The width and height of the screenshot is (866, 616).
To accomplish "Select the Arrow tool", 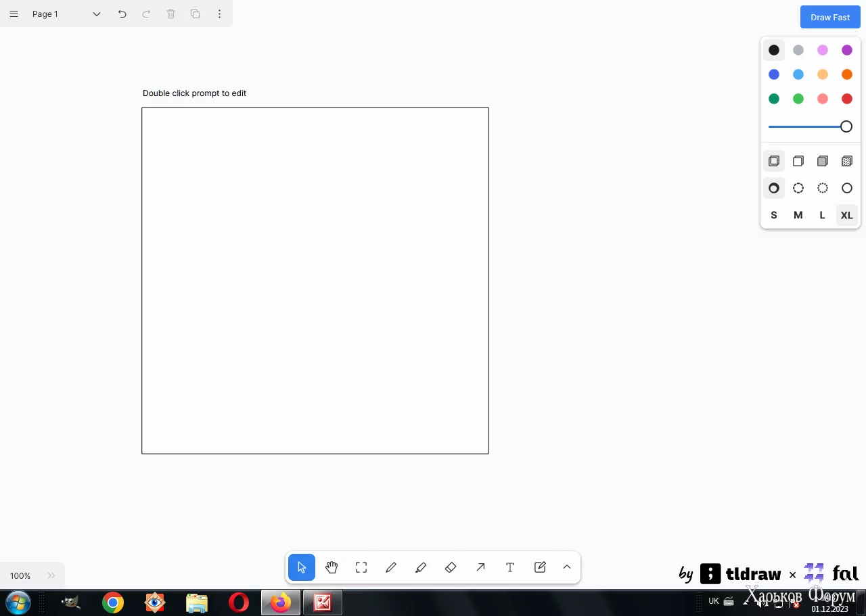I will click(480, 567).
